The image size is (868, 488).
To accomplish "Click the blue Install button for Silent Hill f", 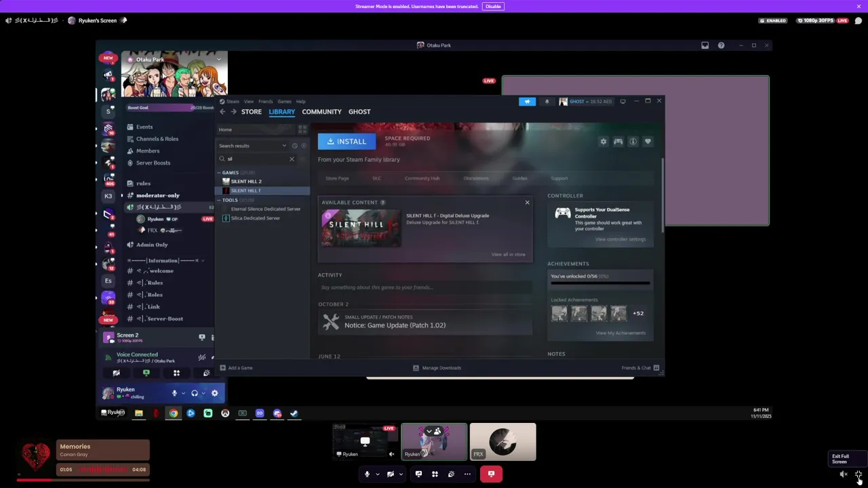I will (x=347, y=141).
